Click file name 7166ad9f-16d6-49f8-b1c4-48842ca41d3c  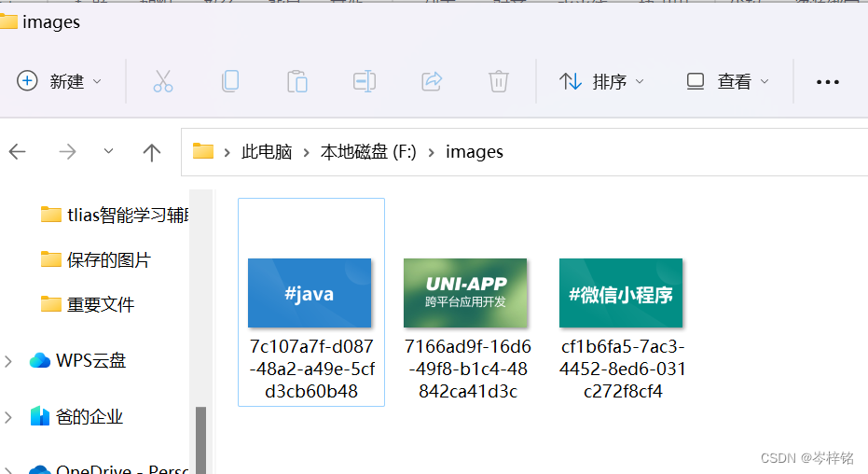tap(468, 369)
